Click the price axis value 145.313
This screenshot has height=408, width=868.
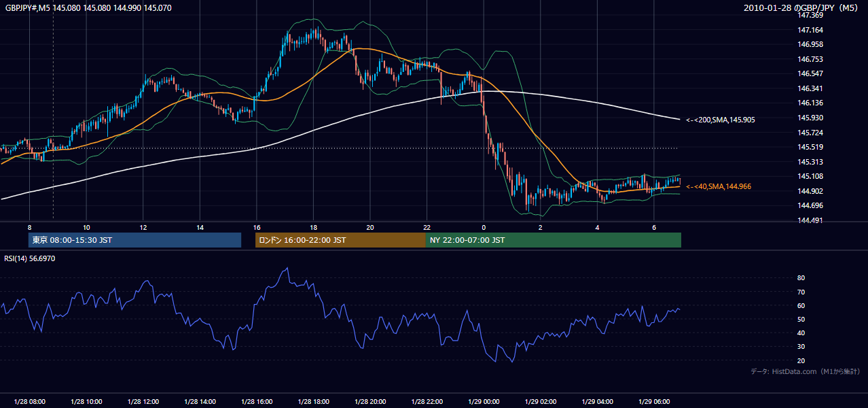[x=810, y=162]
